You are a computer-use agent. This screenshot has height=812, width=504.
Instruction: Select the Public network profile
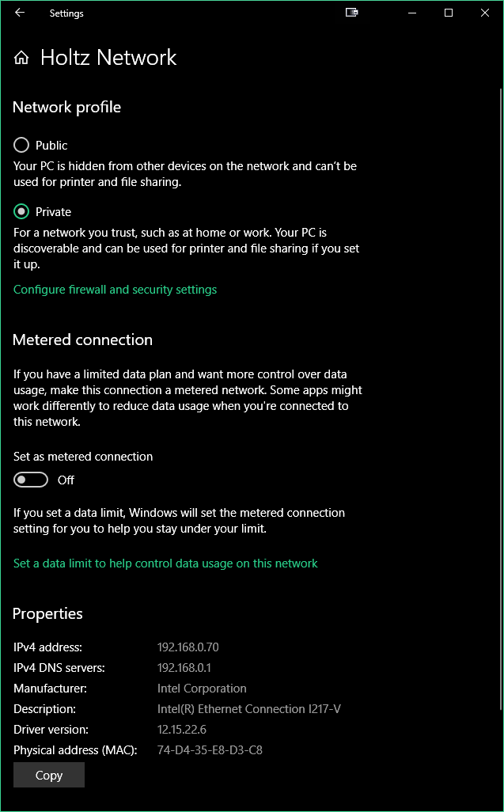coord(21,145)
